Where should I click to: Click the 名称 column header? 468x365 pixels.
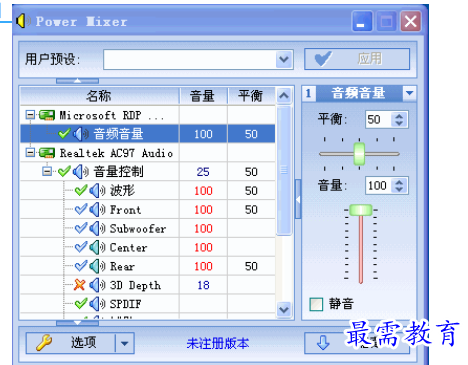(x=99, y=96)
